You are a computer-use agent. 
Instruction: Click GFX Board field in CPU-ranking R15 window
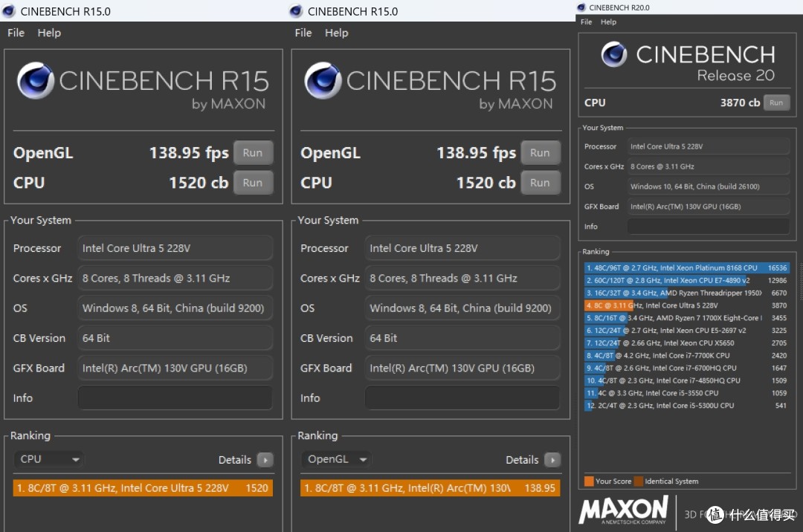(175, 369)
